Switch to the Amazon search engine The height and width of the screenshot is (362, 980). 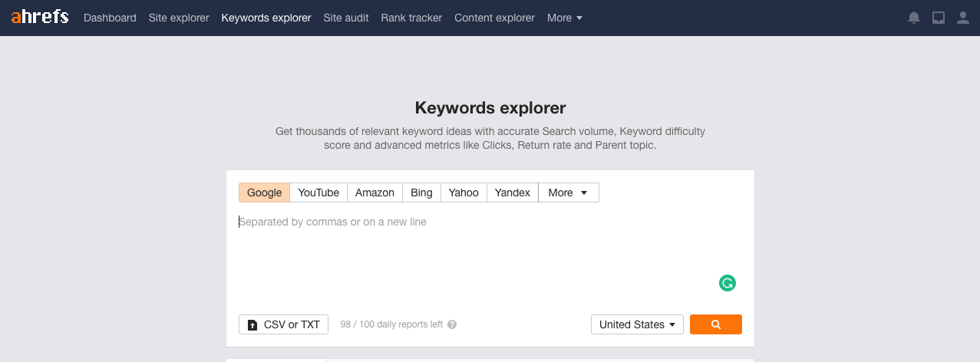(375, 193)
